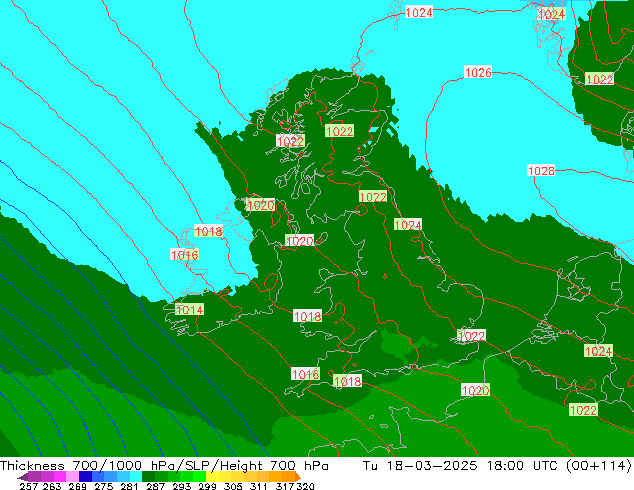Click the dark blue legend swatch
This screenshot has width=634, height=490.
pos(85,476)
